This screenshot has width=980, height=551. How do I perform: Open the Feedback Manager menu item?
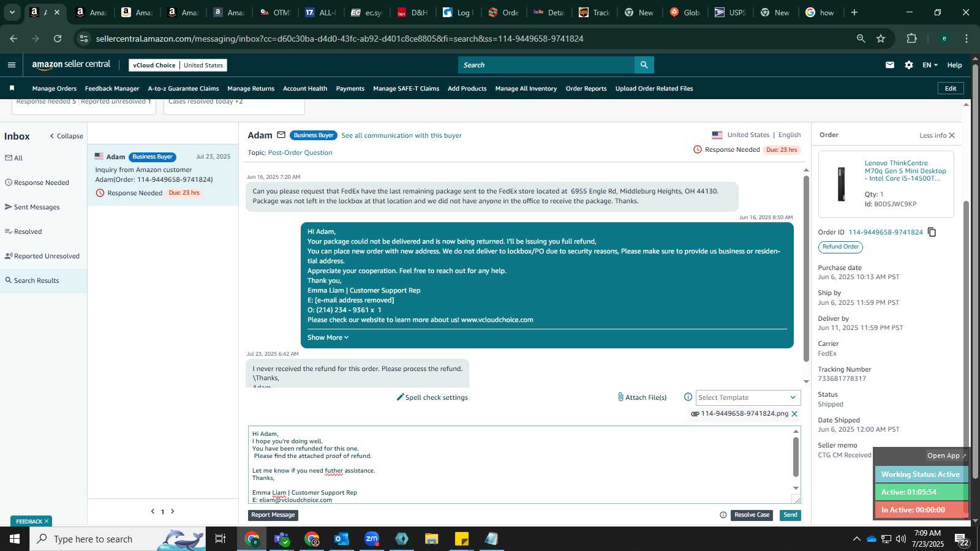pos(112,88)
